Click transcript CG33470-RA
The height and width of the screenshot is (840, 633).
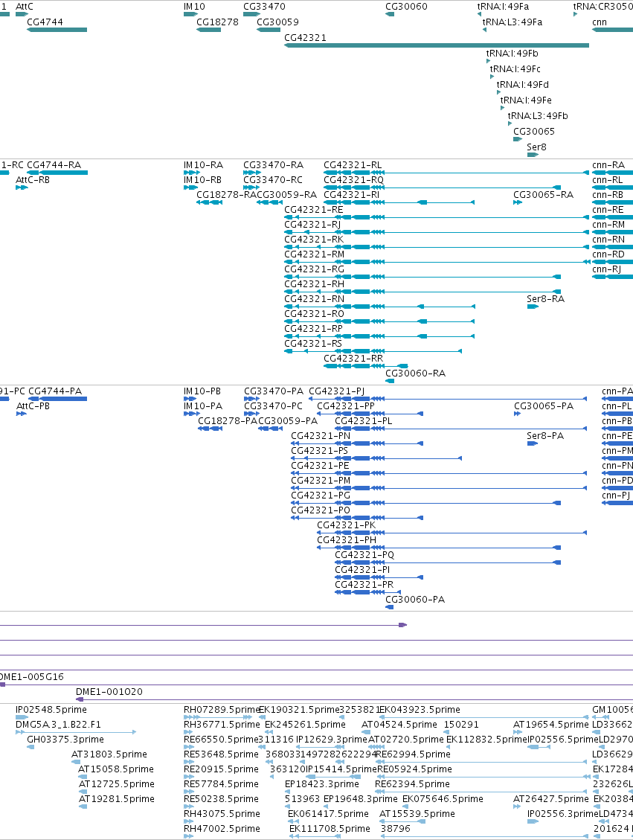[x=252, y=173]
